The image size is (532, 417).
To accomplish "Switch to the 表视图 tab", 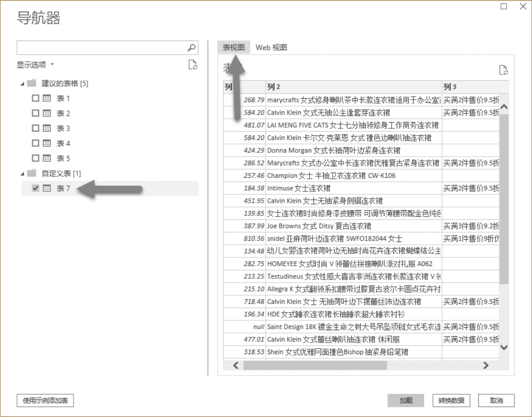I will click(233, 47).
